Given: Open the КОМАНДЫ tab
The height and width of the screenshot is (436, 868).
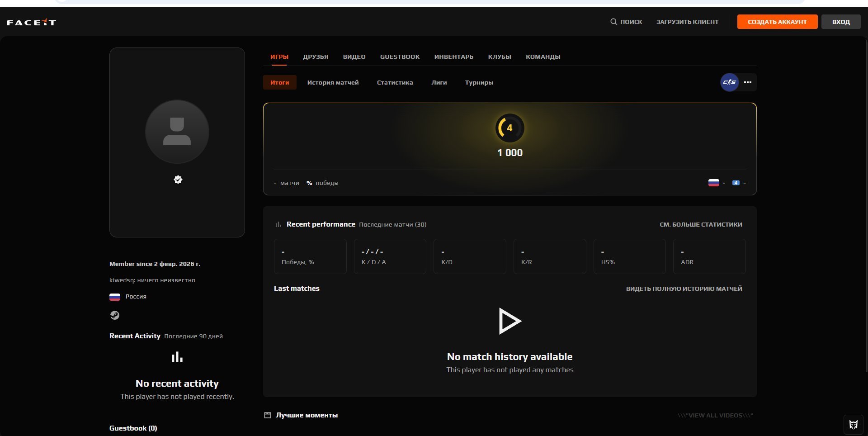Looking at the screenshot, I should 543,57.
